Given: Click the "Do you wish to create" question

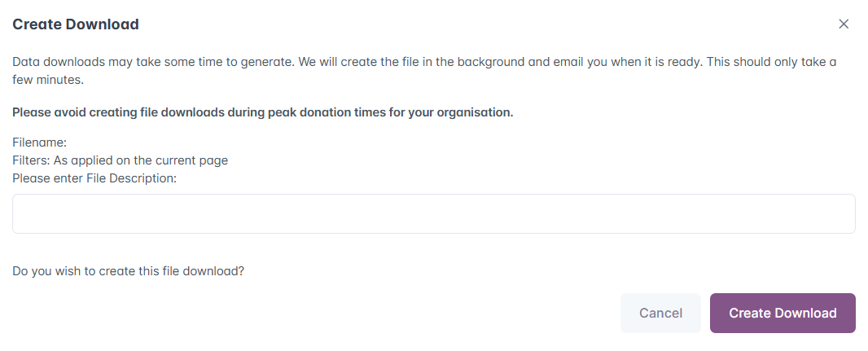Looking at the screenshot, I should [73, 270].
